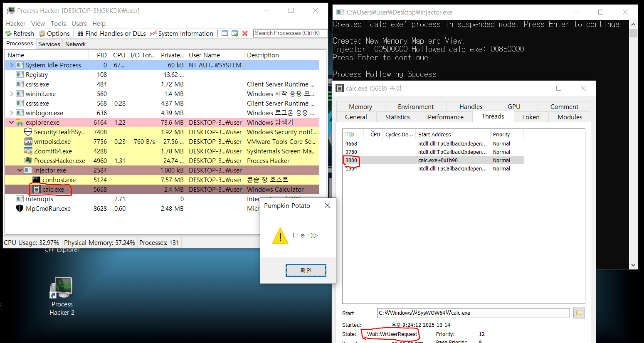
Task: Select the explorer.exe folder icon
Action: click(x=20, y=122)
